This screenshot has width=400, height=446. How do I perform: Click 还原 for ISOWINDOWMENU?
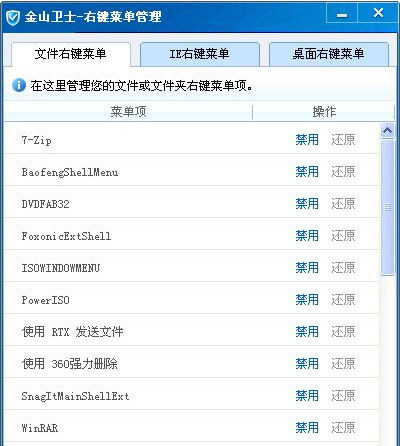coord(343,267)
